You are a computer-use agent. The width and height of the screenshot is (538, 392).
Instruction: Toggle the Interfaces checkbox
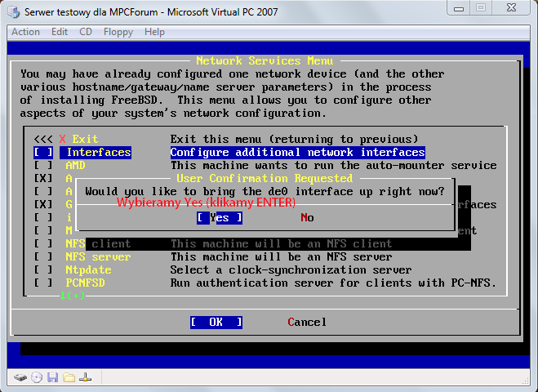(x=43, y=152)
